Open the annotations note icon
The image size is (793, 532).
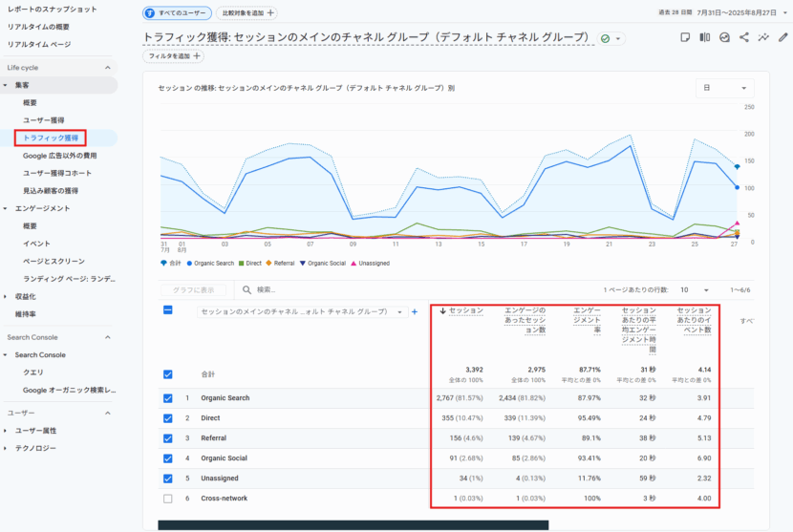tap(685, 37)
